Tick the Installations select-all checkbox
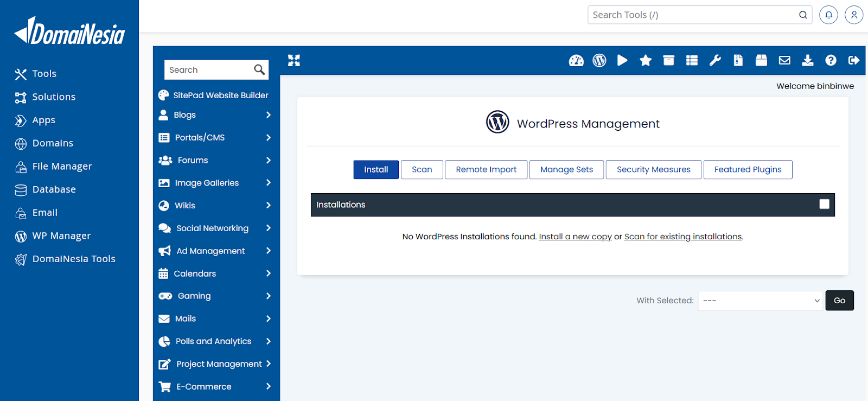This screenshot has width=868, height=401. 824,204
